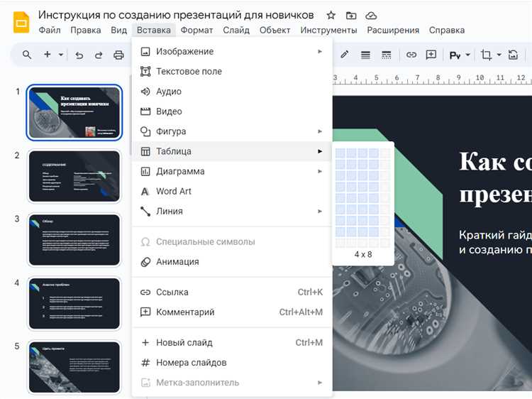Select slide 3 thumbnail

pos(74,240)
